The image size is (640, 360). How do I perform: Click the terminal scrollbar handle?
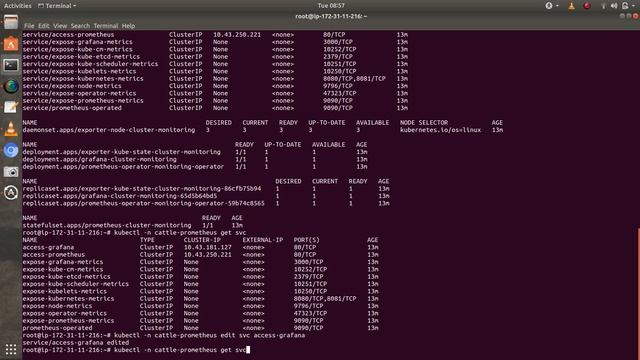[x=638, y=294]
